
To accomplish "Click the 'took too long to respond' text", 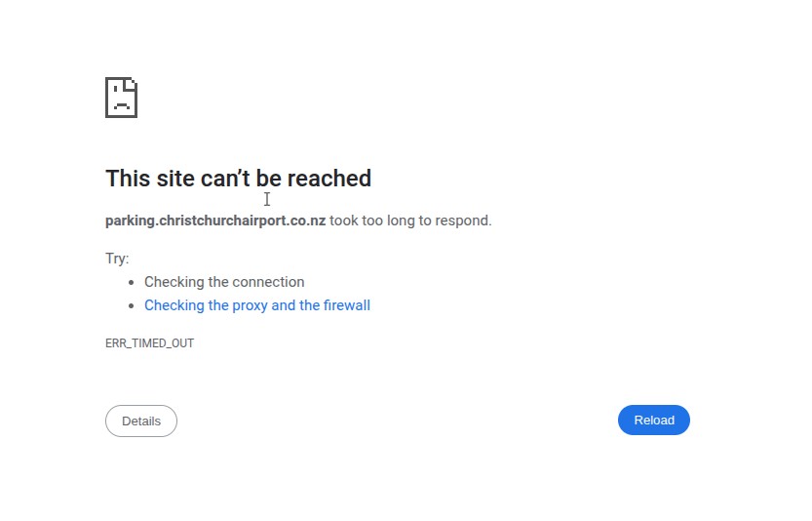I will click(x=409, y=220).
